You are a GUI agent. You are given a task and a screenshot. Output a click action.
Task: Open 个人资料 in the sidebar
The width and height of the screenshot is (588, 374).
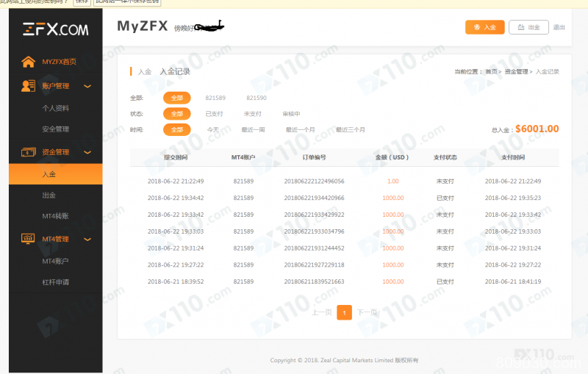56,108
